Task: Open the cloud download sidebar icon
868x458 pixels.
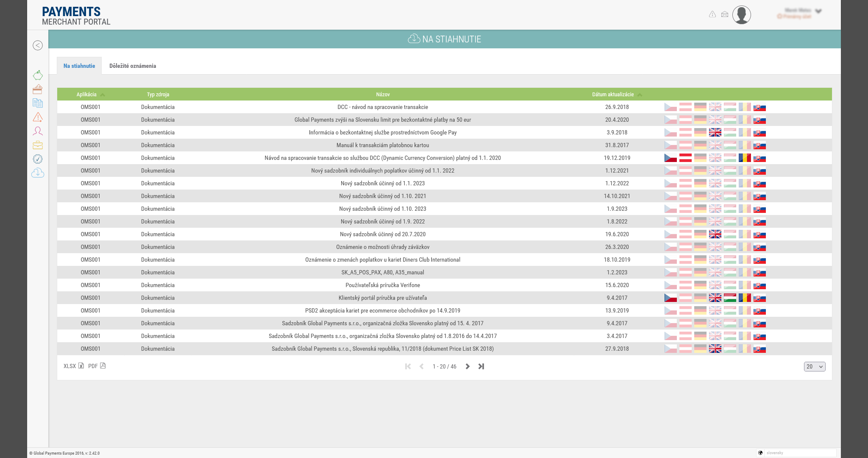Action: point(38,173)
